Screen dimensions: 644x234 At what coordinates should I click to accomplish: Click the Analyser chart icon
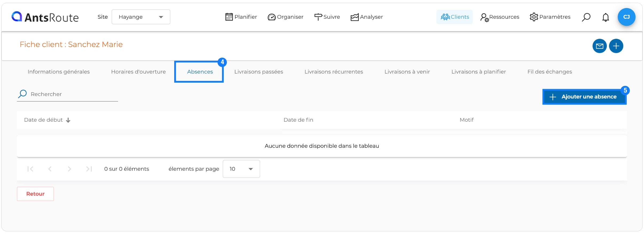[x=354, y=17]
